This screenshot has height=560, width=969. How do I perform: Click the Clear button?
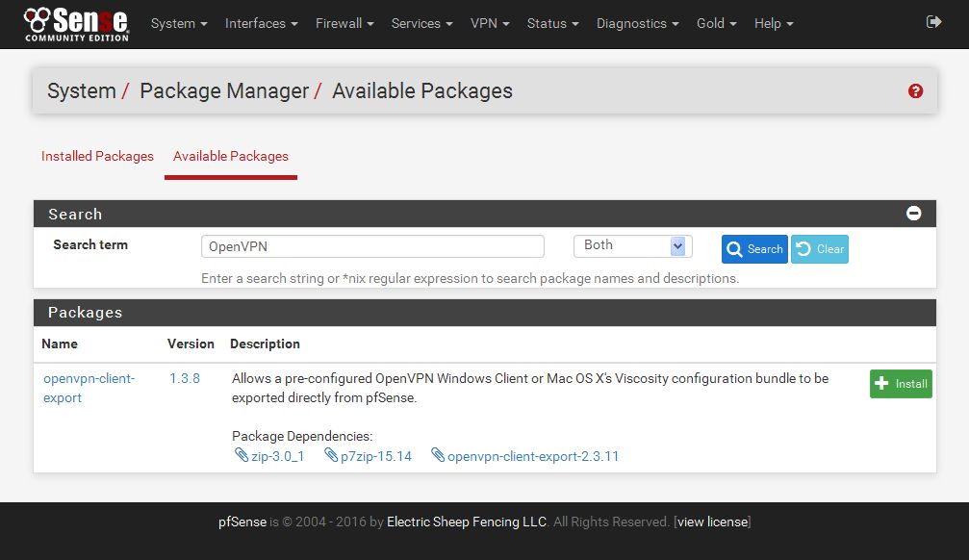pyautogui.click(x=820, y=249)
